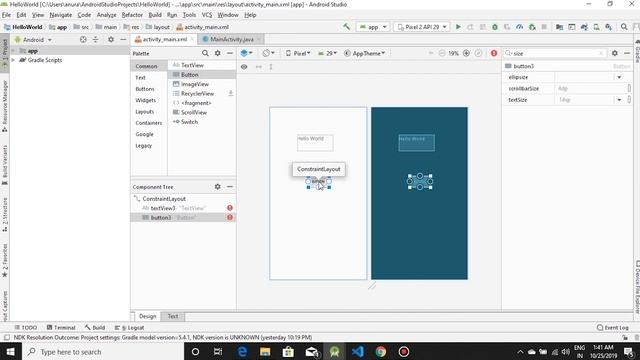Screen dimensions: 640x360
Task: Open orientation dropdown for preview
Action: pos(268,53)
